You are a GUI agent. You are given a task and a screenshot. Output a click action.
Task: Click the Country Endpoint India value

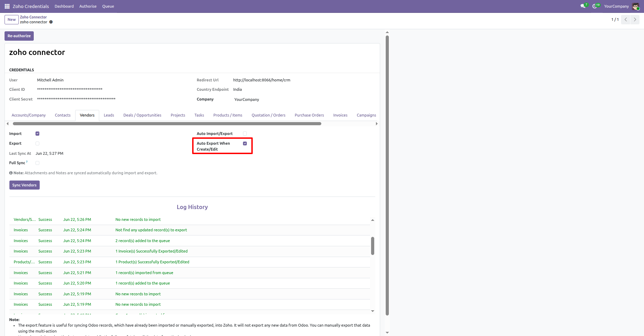tap(237, 89)
